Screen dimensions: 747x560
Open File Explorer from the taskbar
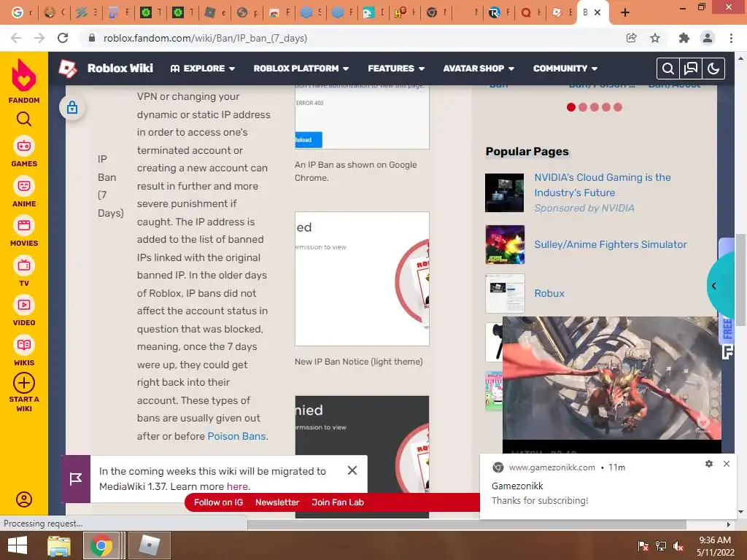tap(59, 545)
